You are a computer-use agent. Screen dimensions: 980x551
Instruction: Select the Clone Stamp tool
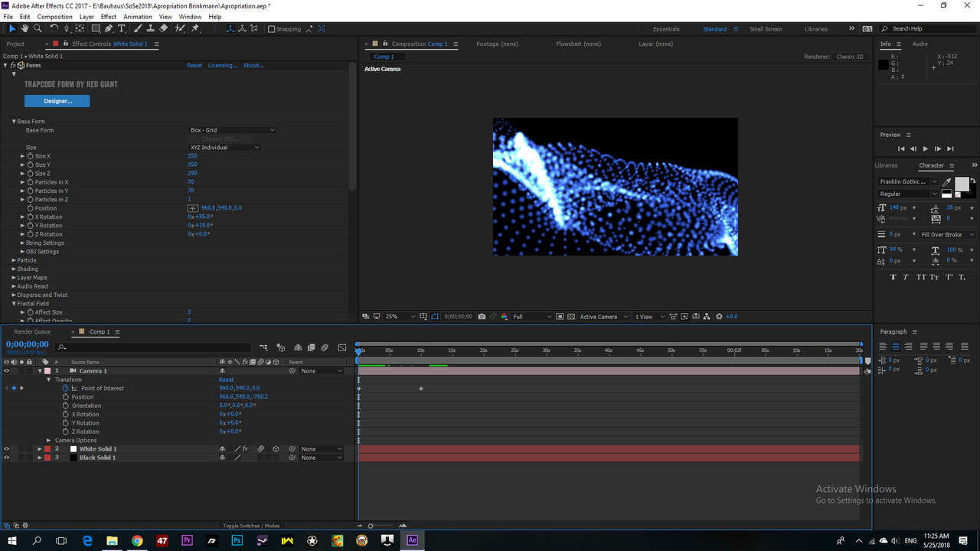pyautogui.click(x=151, y=28)
